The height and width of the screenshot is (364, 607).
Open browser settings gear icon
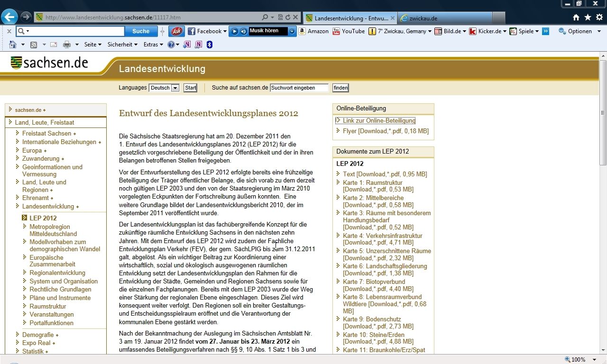pos(599,18)
